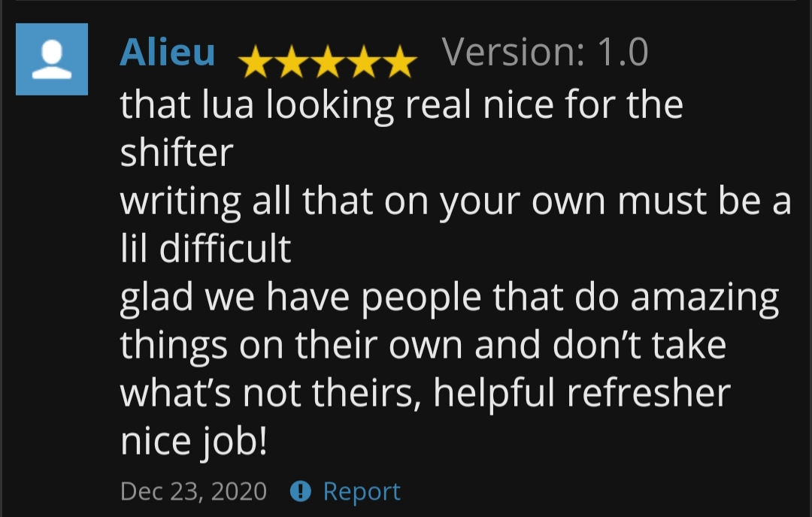
Task: Select the first rating star
Action: (x=256, y=61)
